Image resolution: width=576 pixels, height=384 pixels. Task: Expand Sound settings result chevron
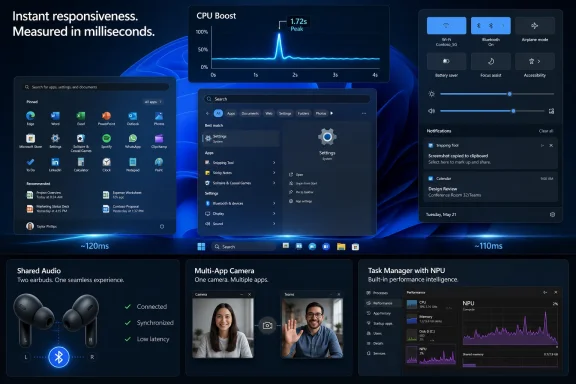click(x=274, y=223)
